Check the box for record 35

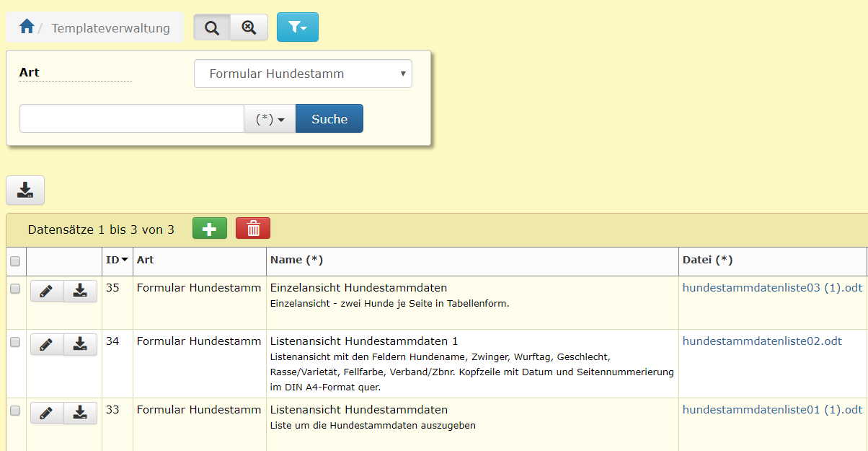(x=15, y=289)
